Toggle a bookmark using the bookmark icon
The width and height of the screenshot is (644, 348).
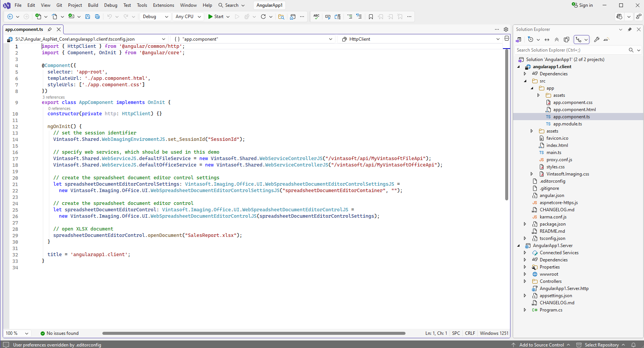click(371, 17)
